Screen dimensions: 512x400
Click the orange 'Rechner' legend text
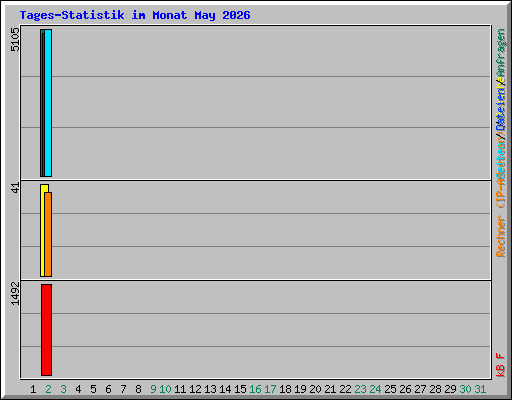pyautogui.click(x=501, y=236)
